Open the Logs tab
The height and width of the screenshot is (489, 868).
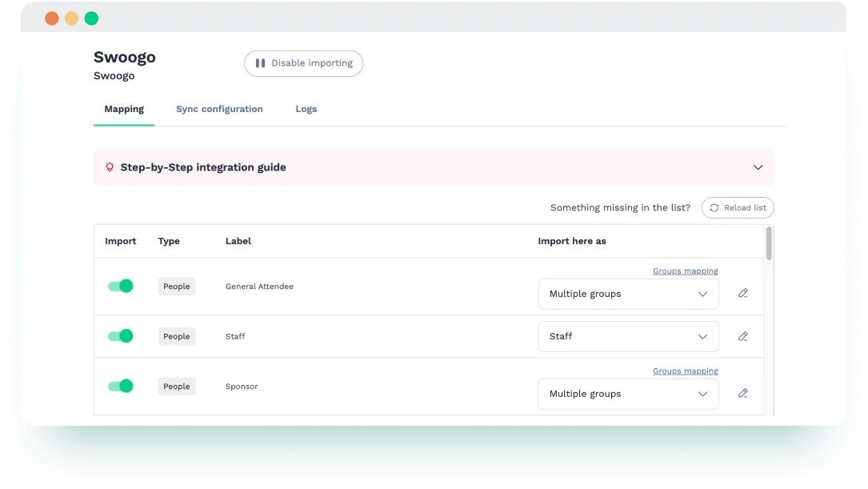click(x=306, y=109)
